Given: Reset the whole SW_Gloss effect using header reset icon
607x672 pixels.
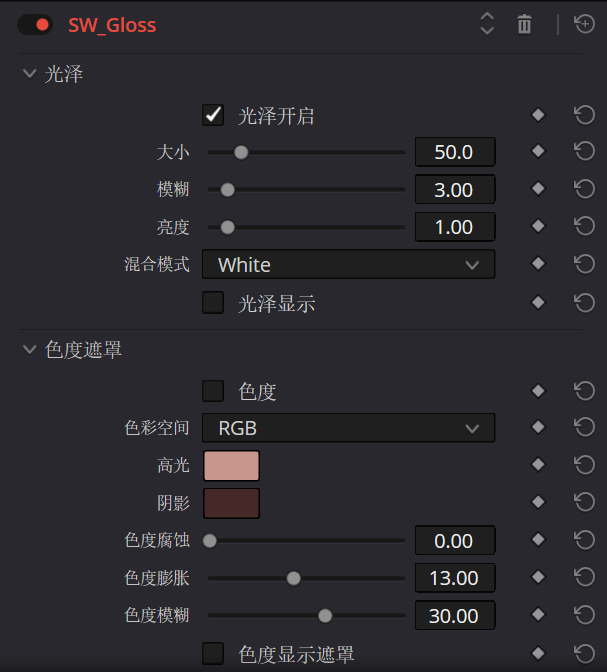Looking at the screenshot, I should (x=585, y=25).
